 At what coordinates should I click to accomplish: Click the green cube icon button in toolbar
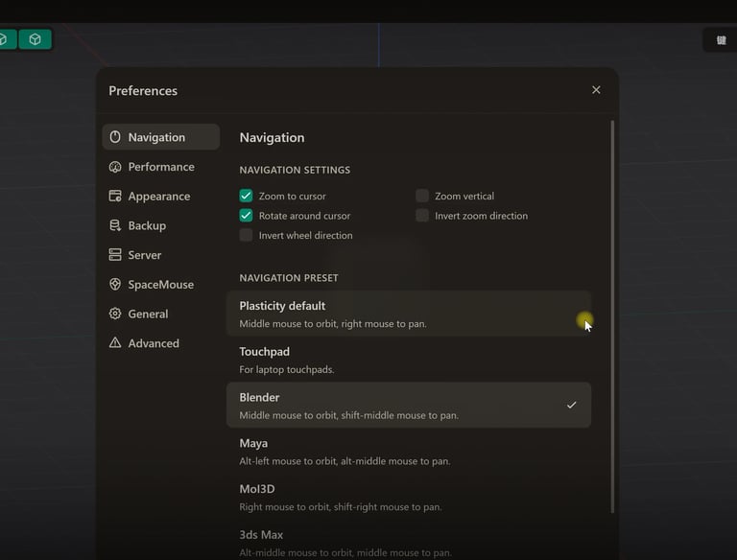coord(36,39)
